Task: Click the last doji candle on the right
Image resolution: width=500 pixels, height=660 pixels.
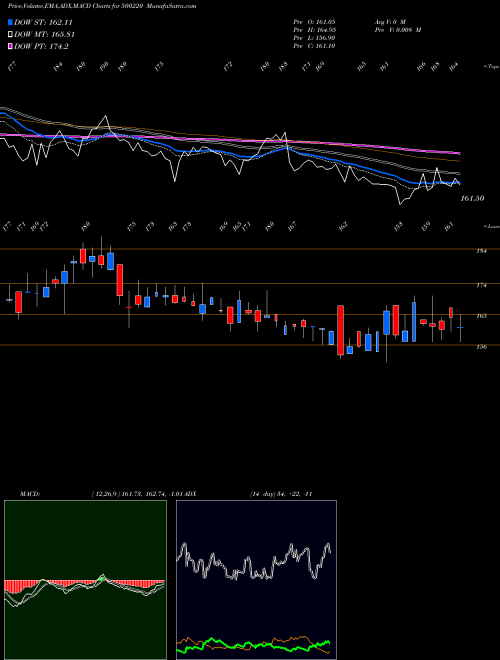Action: click(460, 327)
